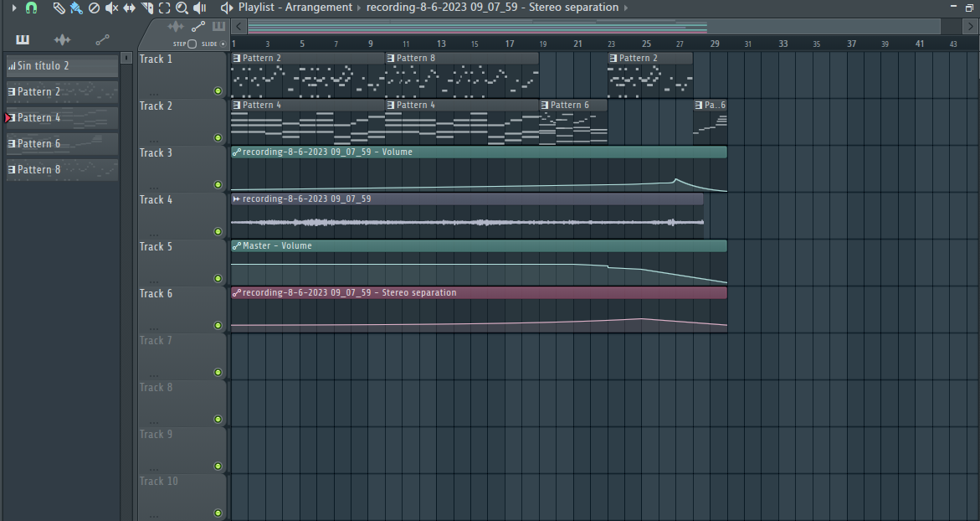Screen dimensions: 980x521
Task: Show audio clips in the picker
Action: coord(62,39)
